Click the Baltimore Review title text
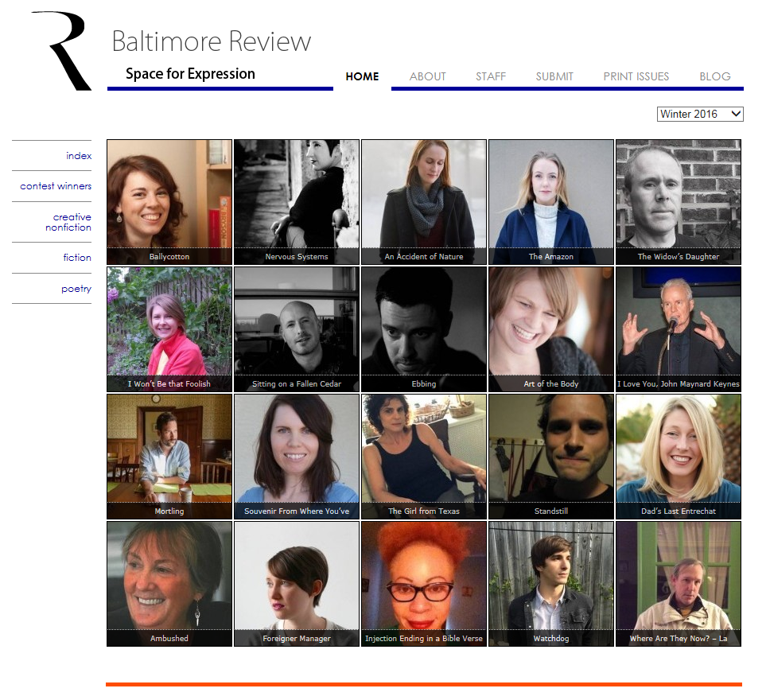770x700 pixels. pos(211,41)
